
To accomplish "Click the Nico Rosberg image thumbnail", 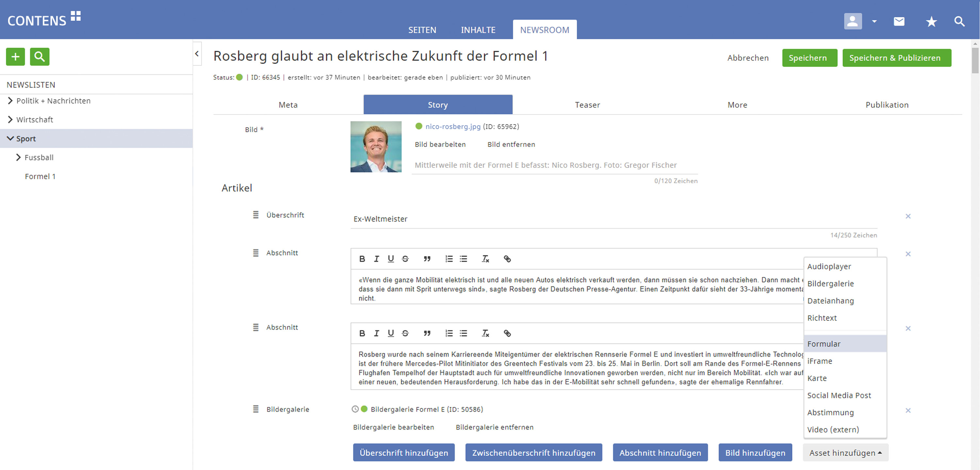I will tap(375, 147).
